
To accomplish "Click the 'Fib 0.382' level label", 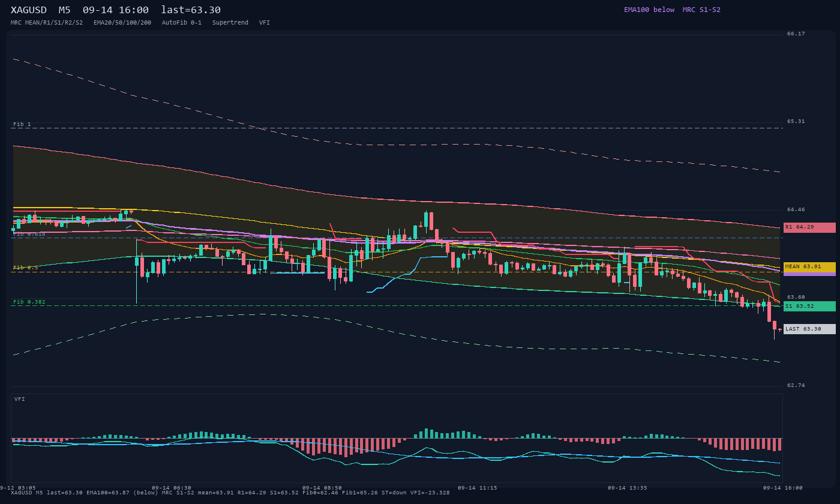I will point(29,302).
